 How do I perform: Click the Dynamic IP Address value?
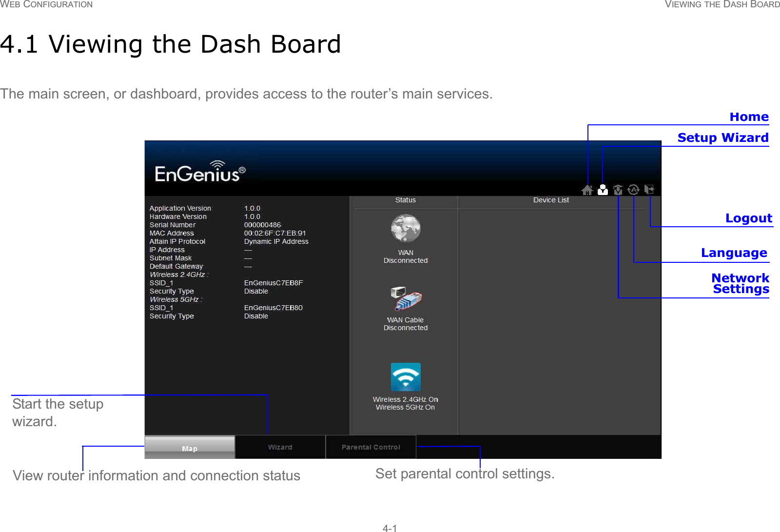click(276, 241)
